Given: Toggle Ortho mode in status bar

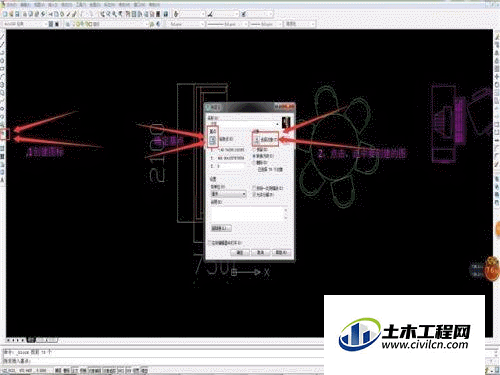Looking at the screenshot, I should (x=75, y=370).
